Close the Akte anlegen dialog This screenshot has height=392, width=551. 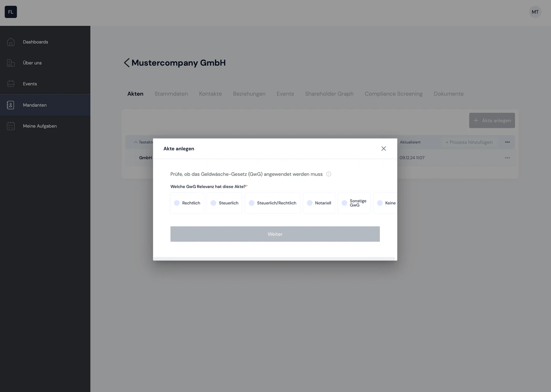(x=384, y=148)
